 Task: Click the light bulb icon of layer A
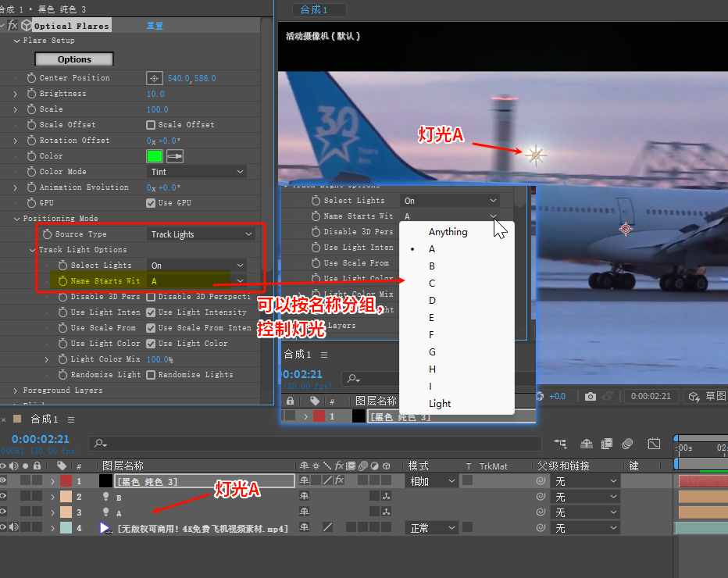point(106,512)
